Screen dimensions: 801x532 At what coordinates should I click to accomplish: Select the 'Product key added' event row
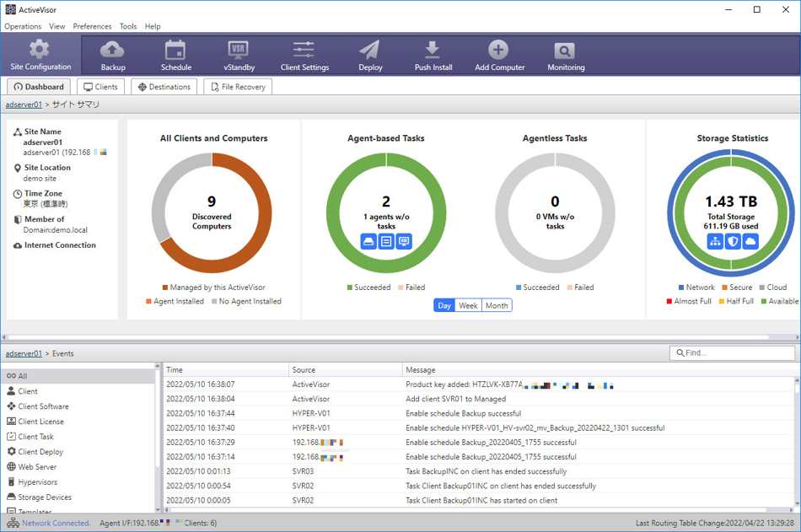coord(478,384)
